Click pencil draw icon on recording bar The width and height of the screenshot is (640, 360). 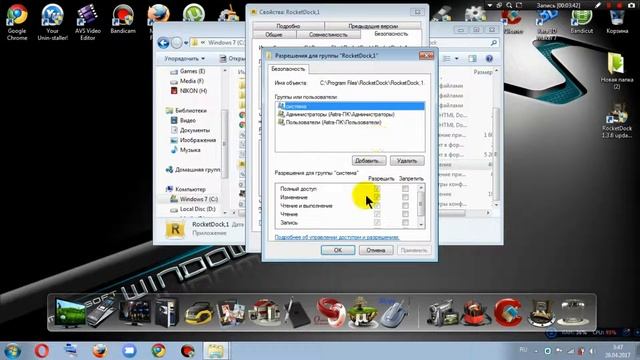598,5
